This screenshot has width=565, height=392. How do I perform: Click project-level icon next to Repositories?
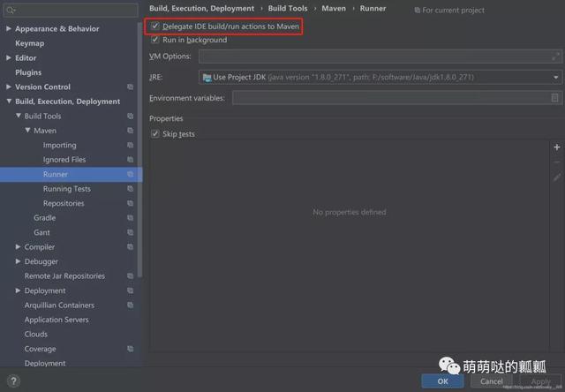(130, 203)
